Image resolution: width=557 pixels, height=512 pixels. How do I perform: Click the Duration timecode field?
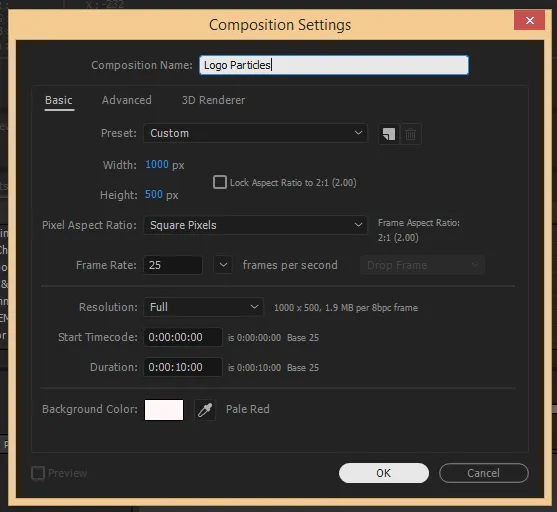[x=183, y=367]
